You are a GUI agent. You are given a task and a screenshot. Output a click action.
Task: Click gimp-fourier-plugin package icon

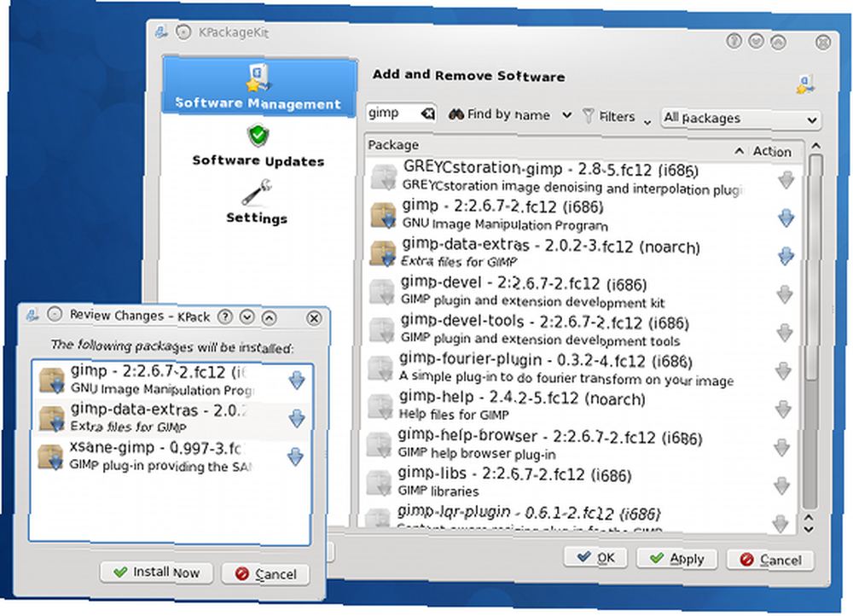click(380, 369)
